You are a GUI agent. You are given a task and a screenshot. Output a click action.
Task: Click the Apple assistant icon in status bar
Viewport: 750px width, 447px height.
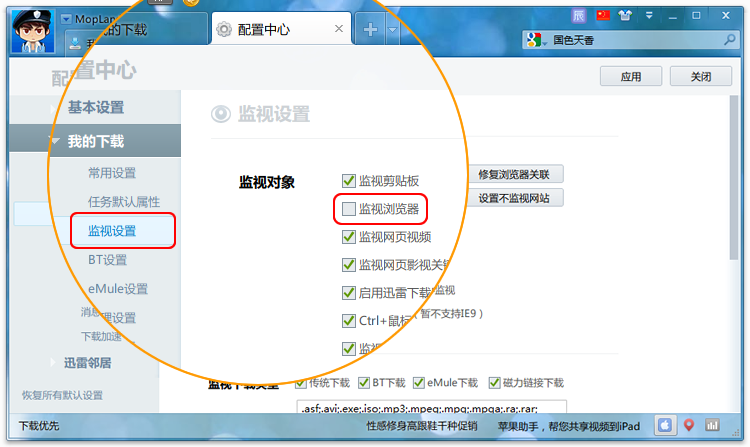point(665,425)
